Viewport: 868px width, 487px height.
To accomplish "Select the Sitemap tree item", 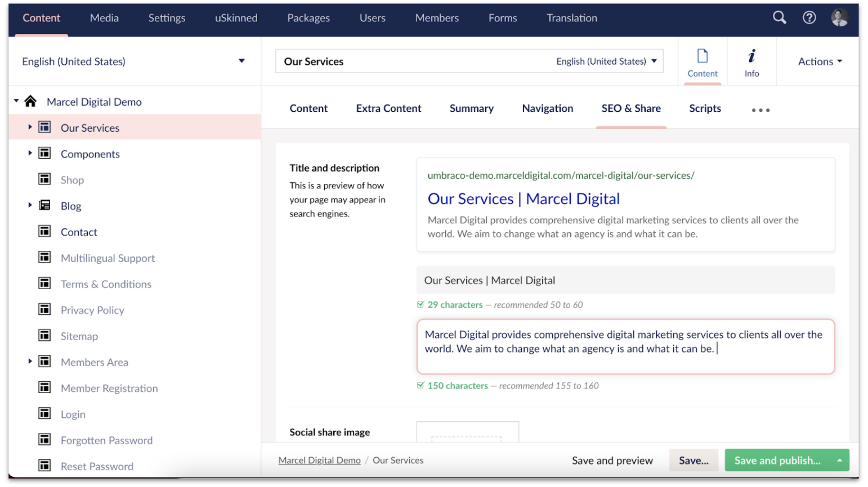I will coord(79,336).
